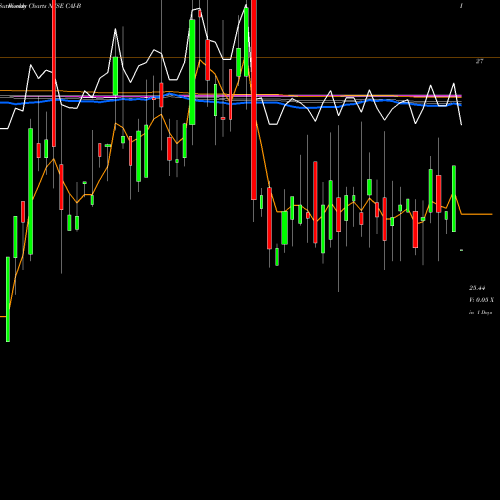Click the tiny last green candle at right end
The height and width of the screenshot is (500, 500).
tap(462, 250)
